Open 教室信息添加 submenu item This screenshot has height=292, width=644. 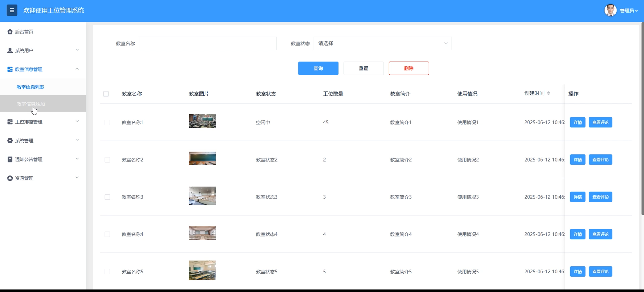coord(31,104)
